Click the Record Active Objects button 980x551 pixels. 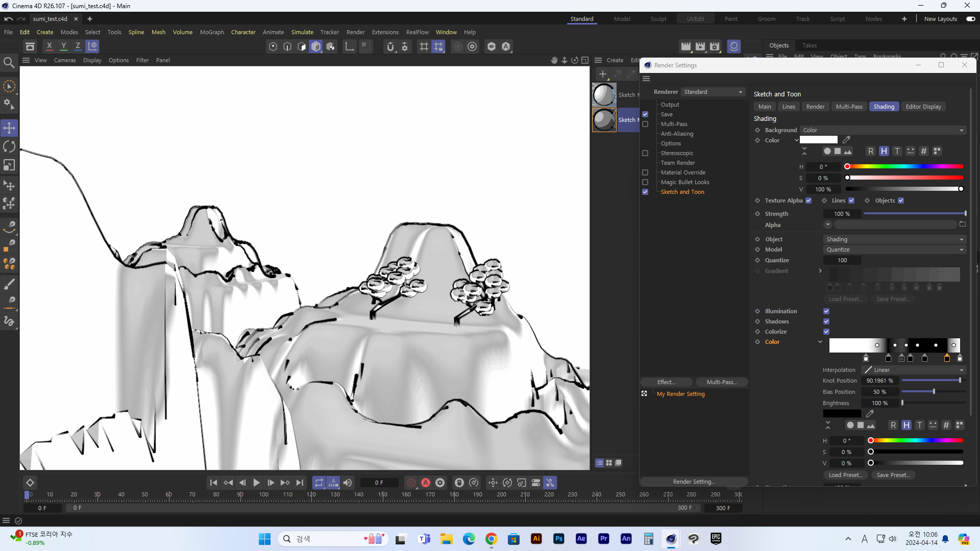coord(411,483)
